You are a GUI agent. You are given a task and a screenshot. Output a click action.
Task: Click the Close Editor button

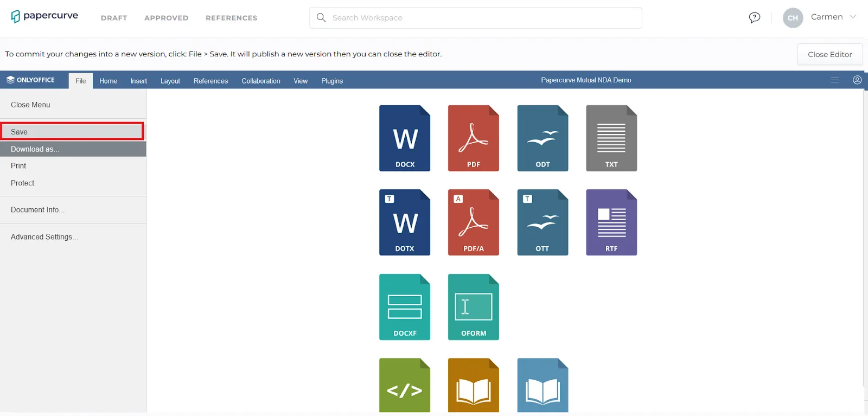point(830,54)
